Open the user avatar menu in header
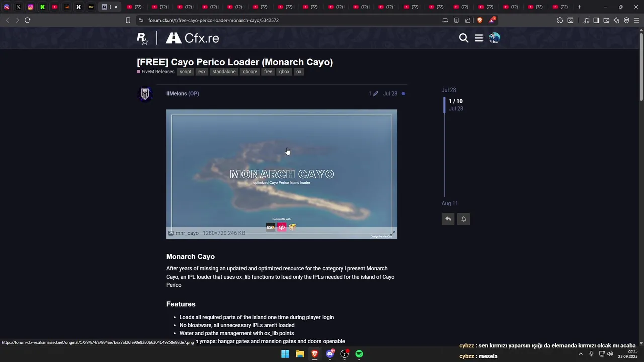 click(495, 38)
